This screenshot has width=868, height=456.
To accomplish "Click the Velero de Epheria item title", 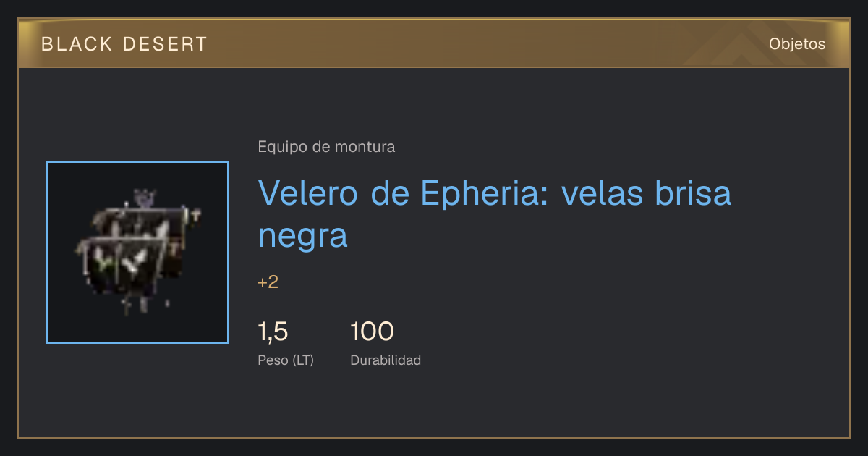I will (x=495, y=214).
